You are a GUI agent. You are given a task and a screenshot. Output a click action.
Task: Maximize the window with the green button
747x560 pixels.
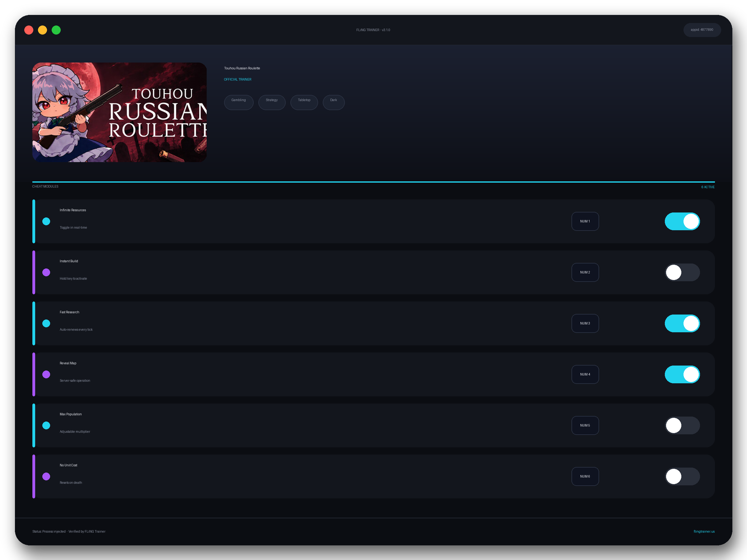point(56,30)
